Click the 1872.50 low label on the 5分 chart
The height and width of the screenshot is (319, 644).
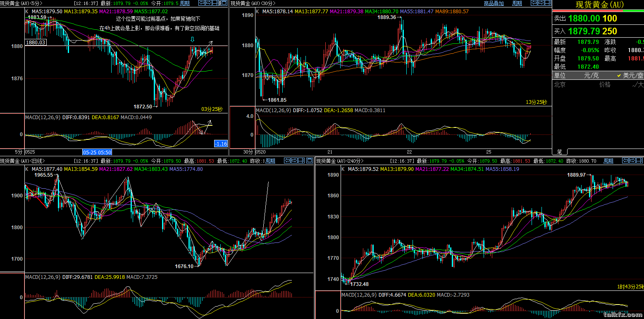(x=143, y=106)
